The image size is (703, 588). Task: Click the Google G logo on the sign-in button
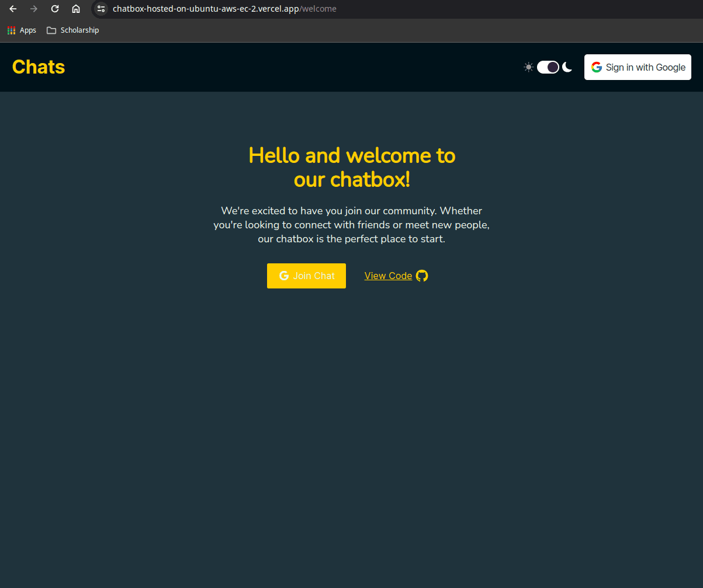tap(596, 67)
